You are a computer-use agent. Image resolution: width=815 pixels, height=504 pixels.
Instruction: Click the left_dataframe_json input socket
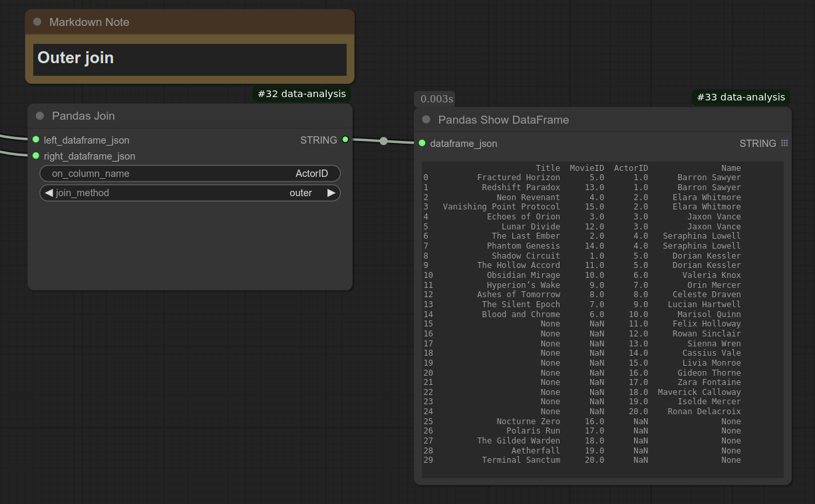[36, 140]
